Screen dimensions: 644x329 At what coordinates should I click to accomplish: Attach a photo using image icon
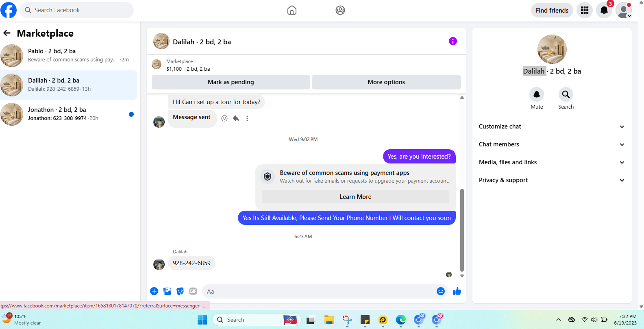pos(167,291)
